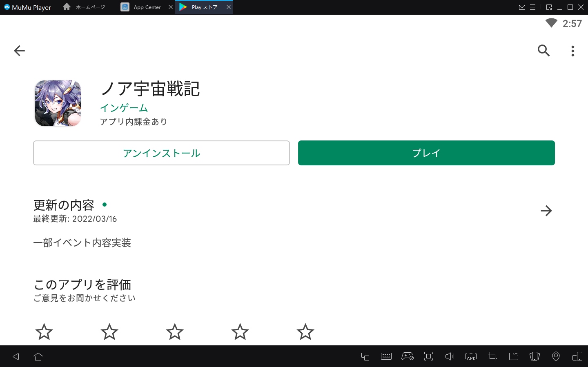Image resolution: width=588 pixels, height=367 pixels.
Task: Open the multi-instance tool
Action: click(365, 356)
